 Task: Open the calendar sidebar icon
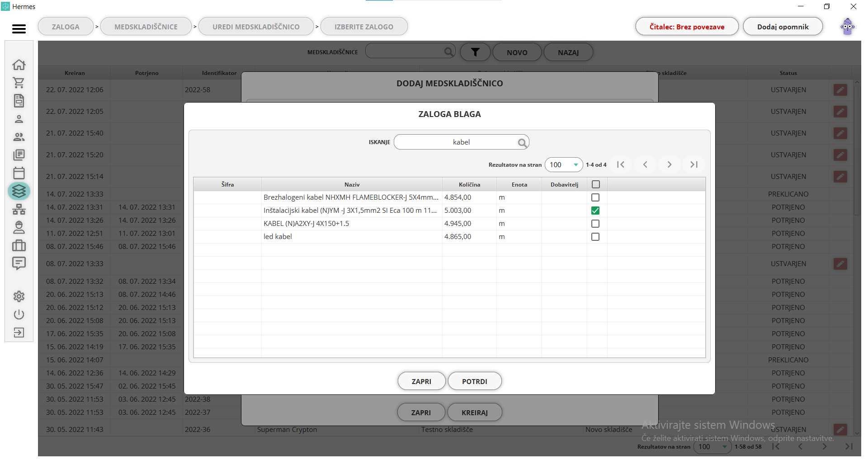coord(19,173)
